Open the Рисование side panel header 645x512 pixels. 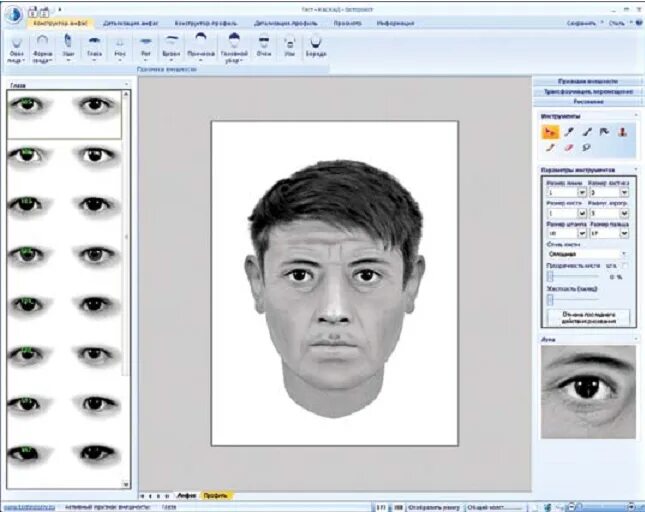tap(587, 102)
